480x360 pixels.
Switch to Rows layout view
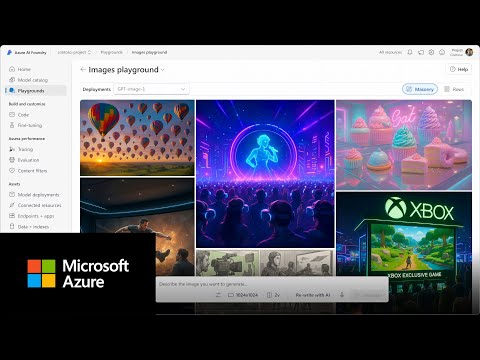(454, 89)
